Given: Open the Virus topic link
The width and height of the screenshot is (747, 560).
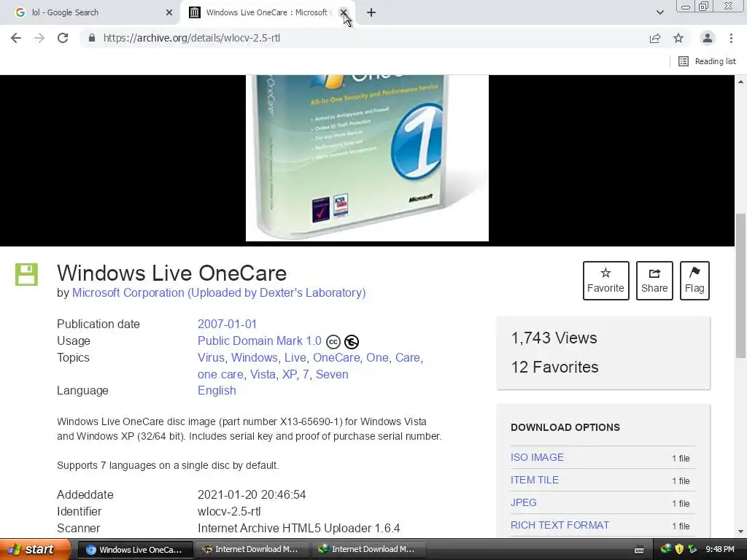Looking at the screenshot, I should (211, 357).
